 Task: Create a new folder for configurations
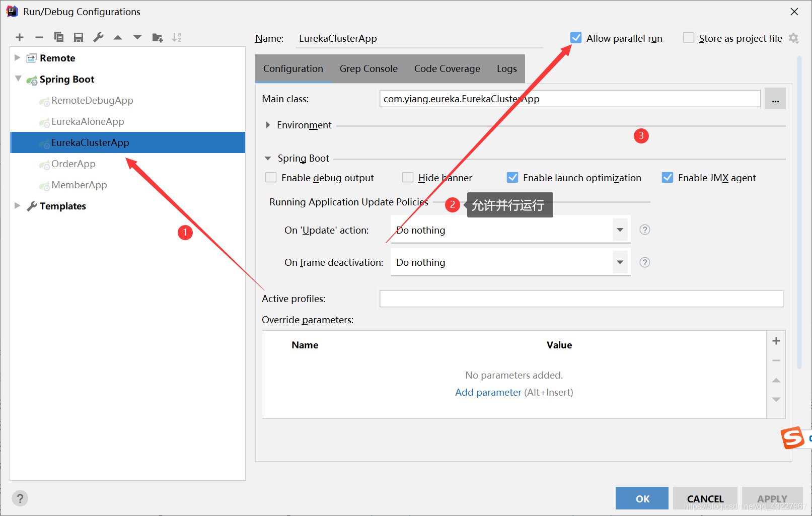[x=157, y=37]
